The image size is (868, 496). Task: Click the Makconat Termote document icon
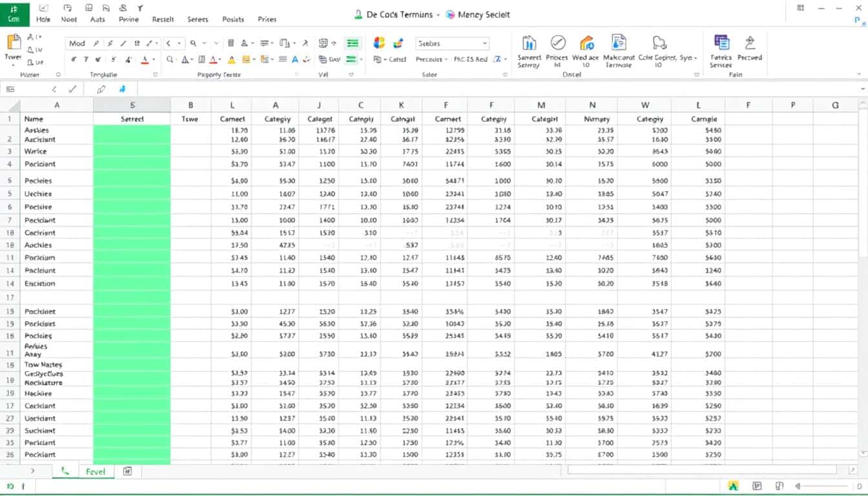click(x=618, y=52)
